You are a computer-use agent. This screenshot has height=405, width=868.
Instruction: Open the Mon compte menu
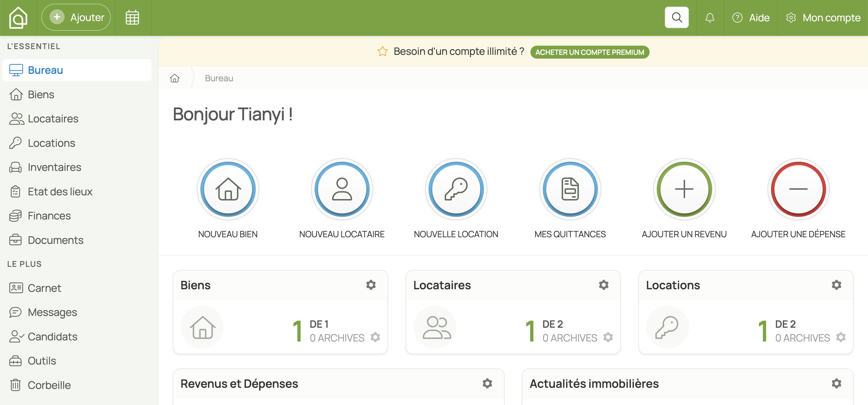coord(823,18)
